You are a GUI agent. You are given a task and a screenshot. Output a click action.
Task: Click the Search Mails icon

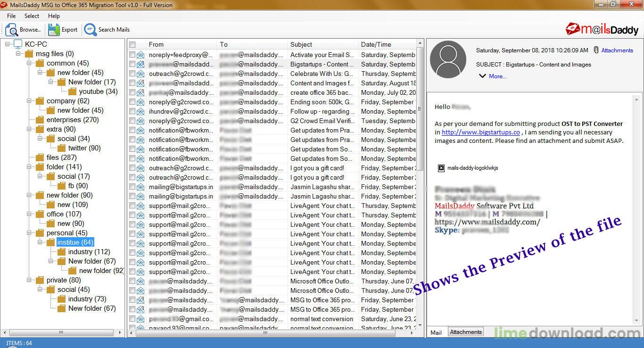tap(90, 29)
